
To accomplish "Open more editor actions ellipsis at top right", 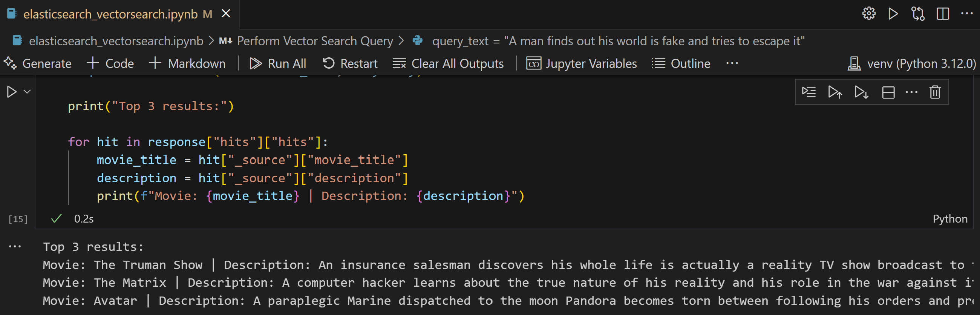I will click(x=967, y=14).
